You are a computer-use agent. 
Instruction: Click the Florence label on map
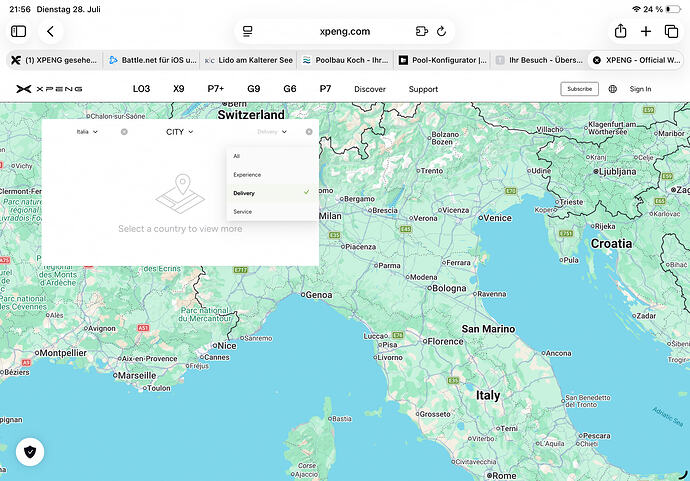point(445,341)
